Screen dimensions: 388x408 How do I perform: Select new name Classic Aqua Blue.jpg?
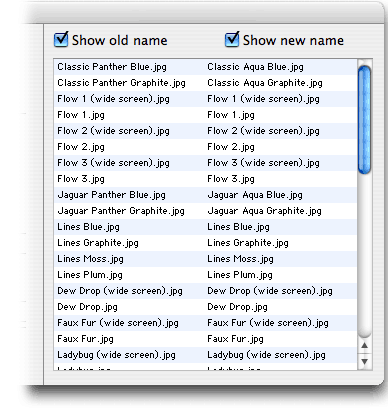coord(255,67)
